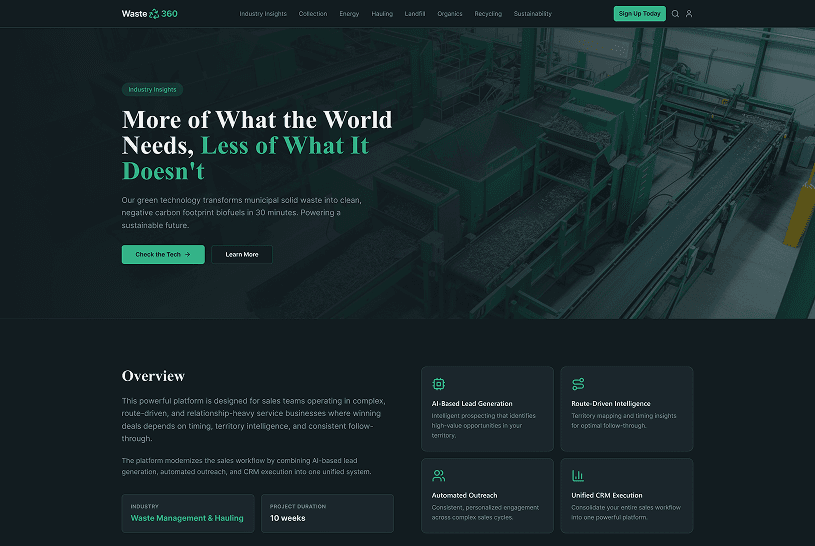
Task: Click the Automated Outreach people icon
Action: pos(438,476)
